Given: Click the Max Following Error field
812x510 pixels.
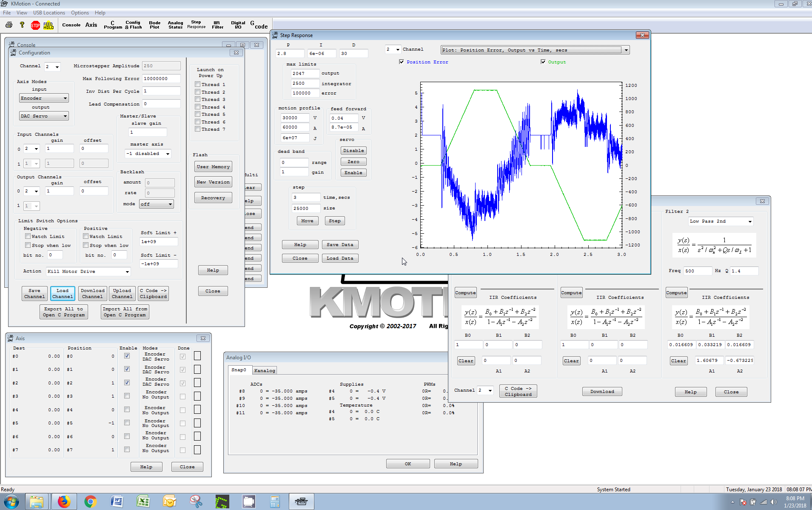Looking at the screenshot, I should pyautogui.click(x=161, y=79).
